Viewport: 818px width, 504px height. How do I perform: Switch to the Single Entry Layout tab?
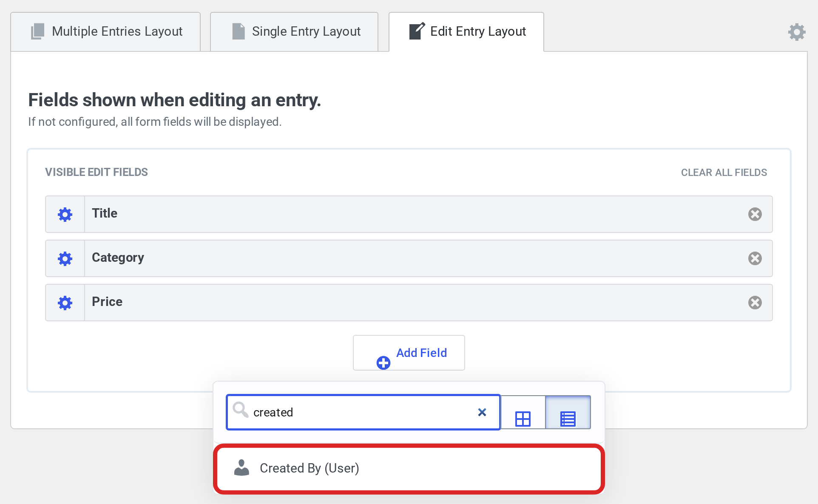point(294,32)
